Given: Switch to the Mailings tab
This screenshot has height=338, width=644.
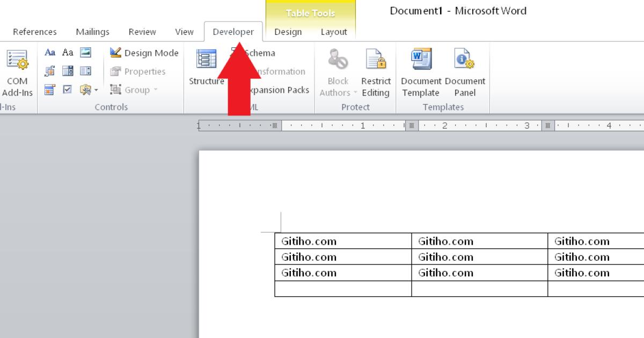Looking at the screenshot, I should (x=92, y=32).
